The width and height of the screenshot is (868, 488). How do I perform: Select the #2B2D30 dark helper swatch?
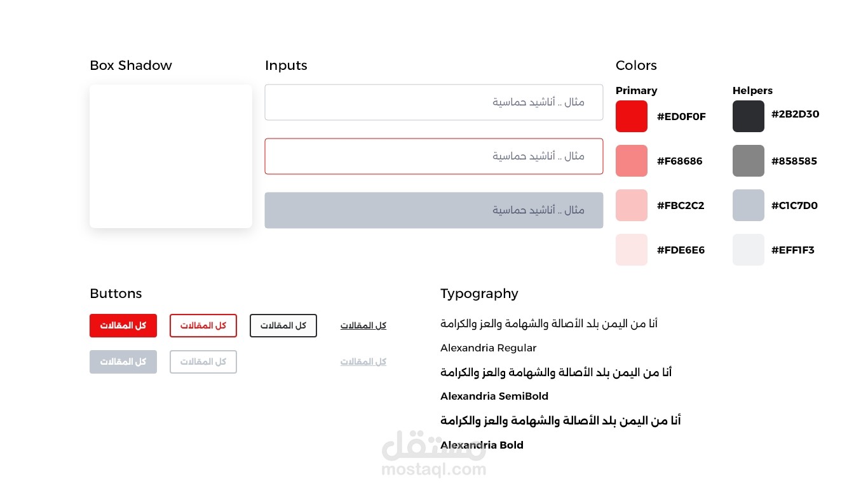[x=749, y=116]
